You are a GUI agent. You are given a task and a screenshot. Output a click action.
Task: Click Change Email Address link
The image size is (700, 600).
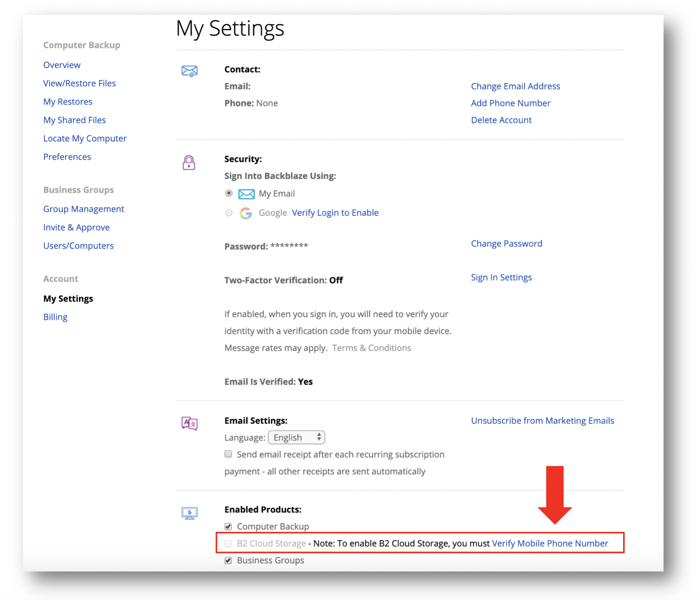point(515,86)
